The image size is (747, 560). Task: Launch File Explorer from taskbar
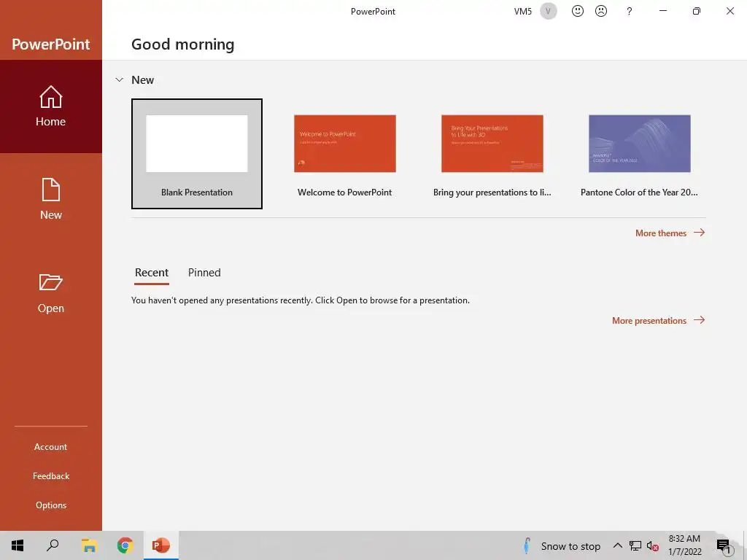(x=89, y=545)
